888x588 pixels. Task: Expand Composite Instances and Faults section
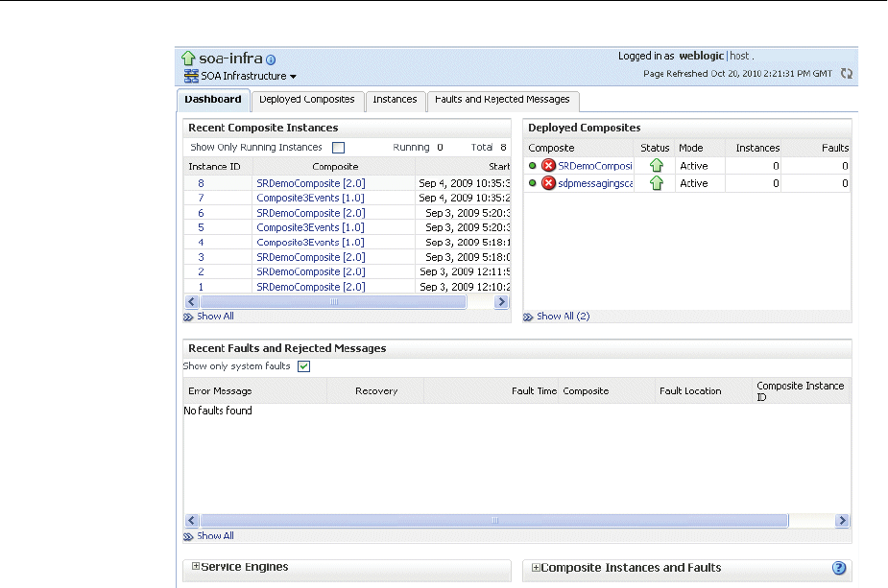[x=537, y=568]
